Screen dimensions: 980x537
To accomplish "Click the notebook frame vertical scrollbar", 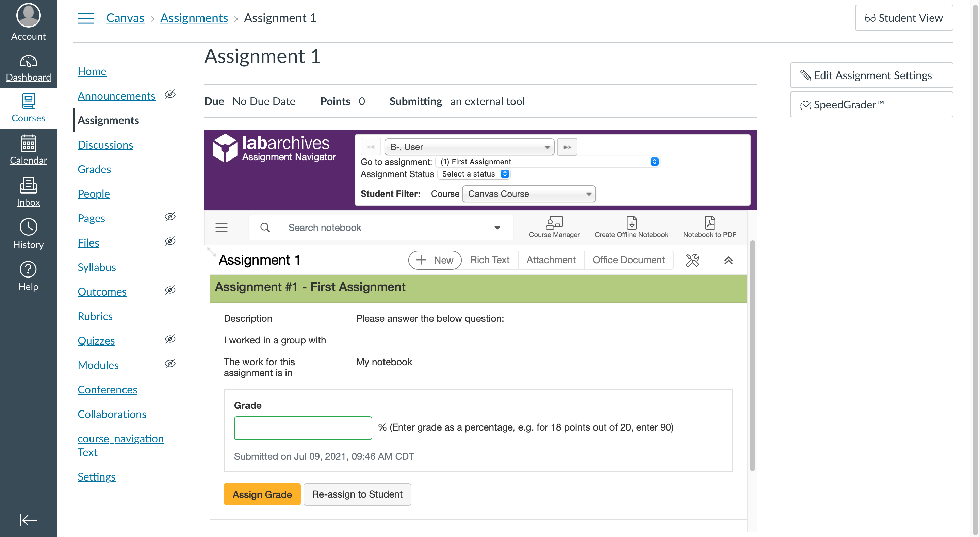I will point(752,356).
